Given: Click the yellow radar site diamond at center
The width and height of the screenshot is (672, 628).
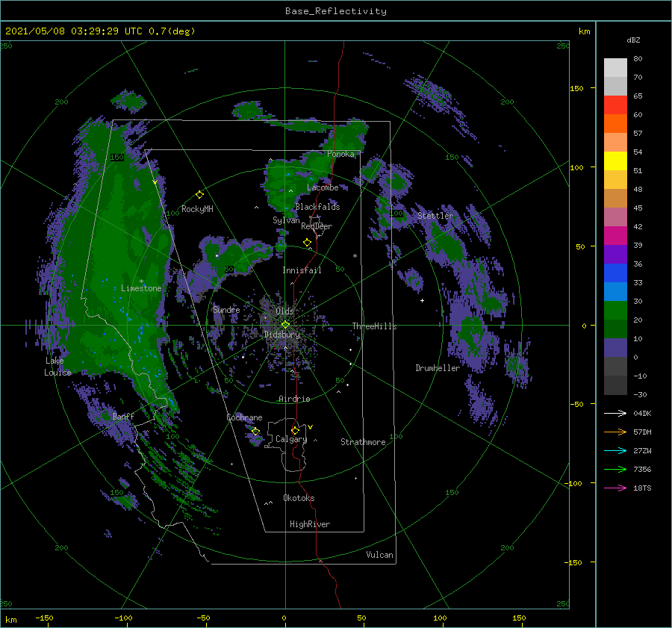Looking at the screenshot, I should pyautogui.click(x=285, y=325).
